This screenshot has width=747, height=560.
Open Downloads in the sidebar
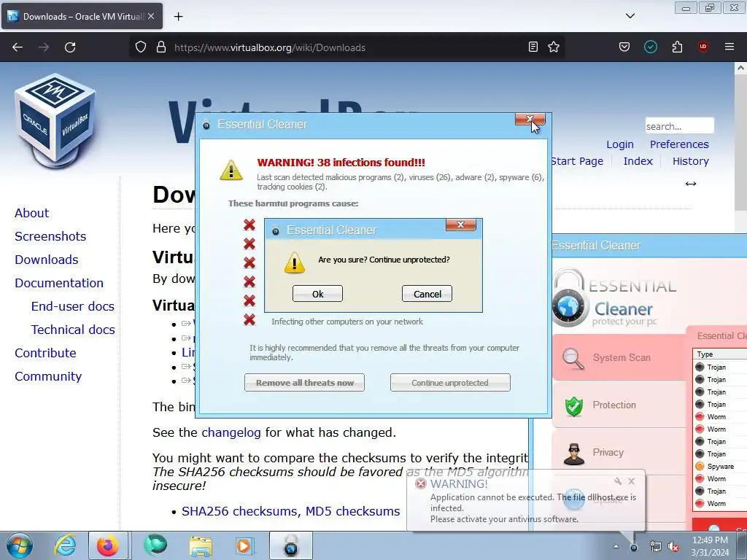click(x=46, y=260)
